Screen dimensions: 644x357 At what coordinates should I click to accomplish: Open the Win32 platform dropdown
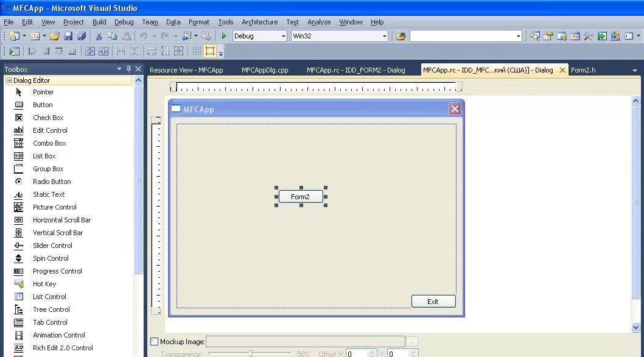click(x=385, y=36)
